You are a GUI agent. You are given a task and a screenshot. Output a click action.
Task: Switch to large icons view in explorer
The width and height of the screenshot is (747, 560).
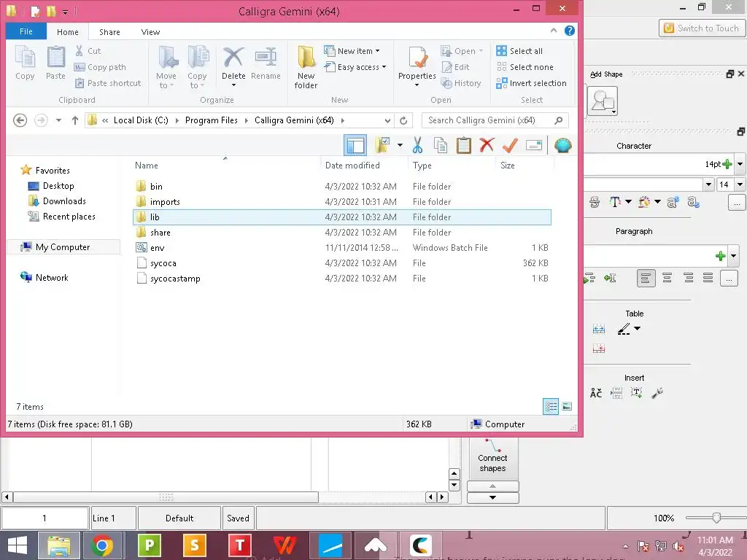(x=567, y=406)
